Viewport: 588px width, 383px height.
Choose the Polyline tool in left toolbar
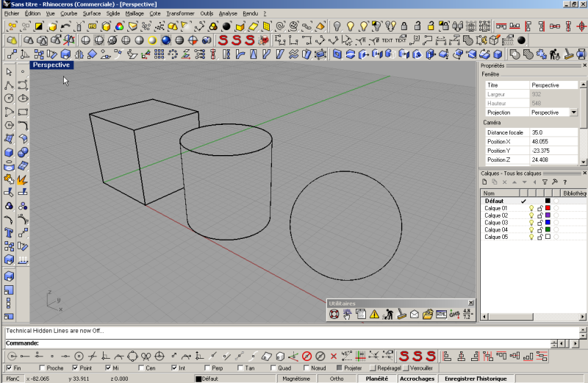point(9,85)
